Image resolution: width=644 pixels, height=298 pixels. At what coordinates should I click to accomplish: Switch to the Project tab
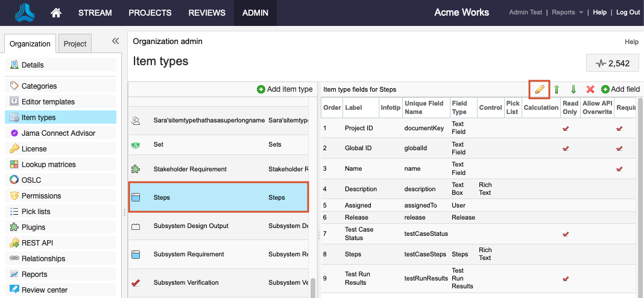(x=75, y=44)
